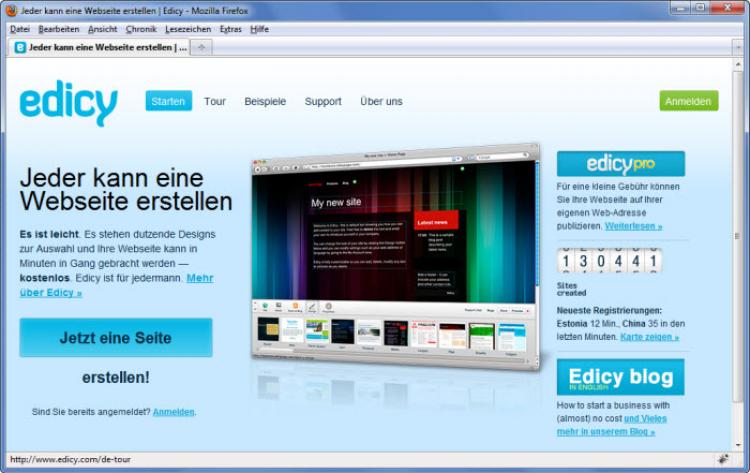The image size is (750, 473).
Task: Click the website editor screenshot image
Action: tap(395, 255)
